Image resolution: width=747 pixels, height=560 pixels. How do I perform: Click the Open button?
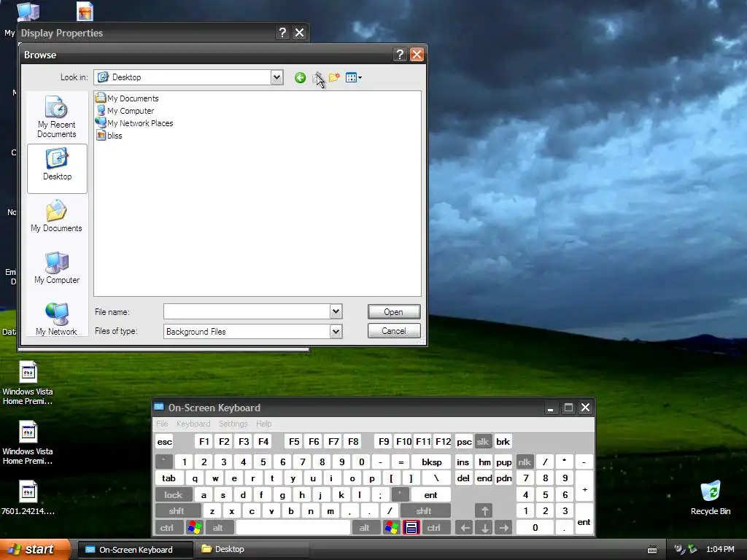(394, 312)
